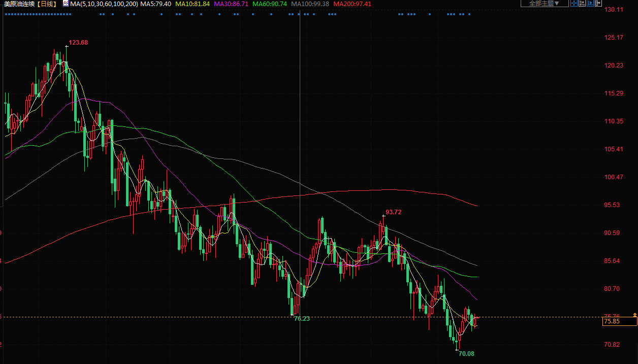Click the magenta MA30:86.71 legend label
The height and width of the screenshot is (364, 638).
pyautogui.click(x=231, y=4)
